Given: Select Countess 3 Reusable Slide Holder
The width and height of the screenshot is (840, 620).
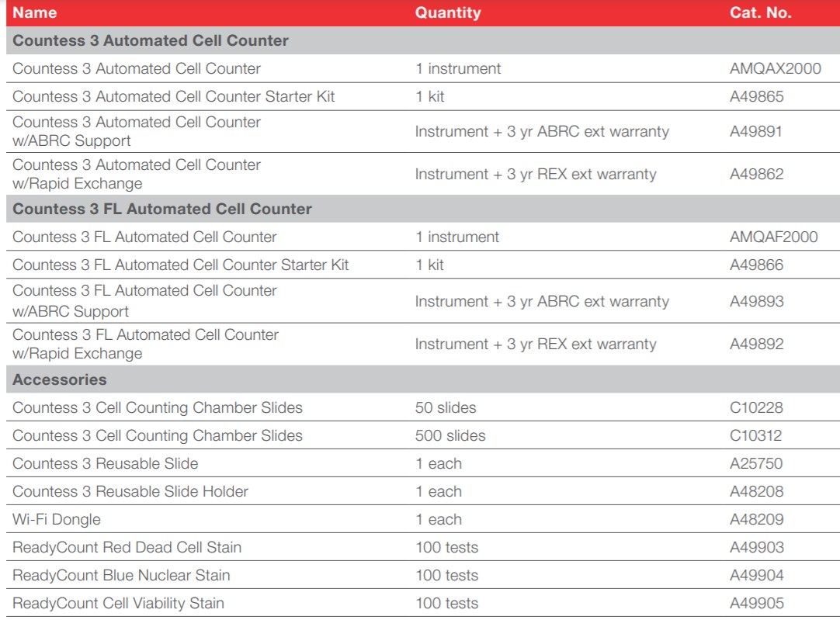Looking at the screenshot, I should 130,491.
